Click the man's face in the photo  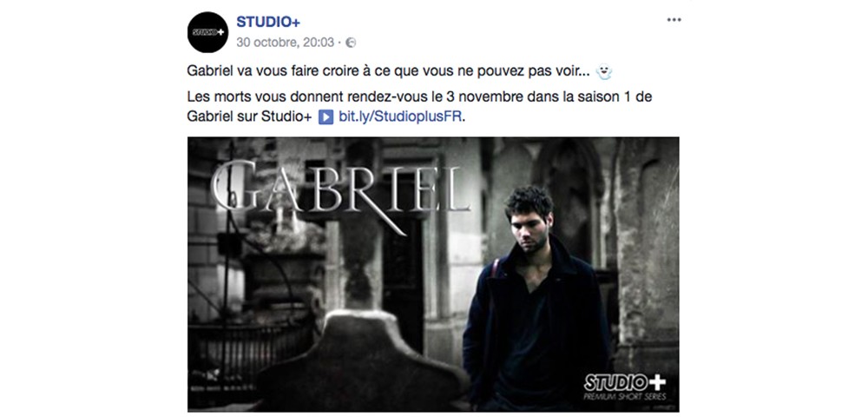tap(529, 228)
